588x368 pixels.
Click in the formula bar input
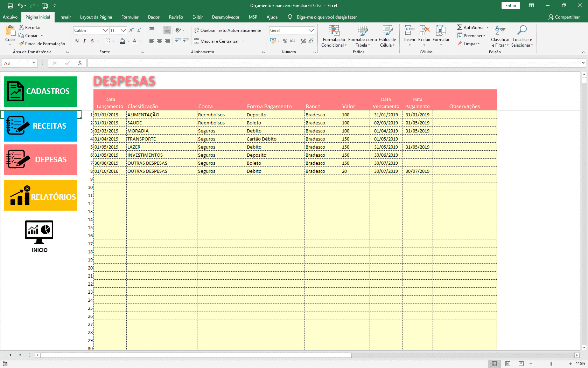334,63
